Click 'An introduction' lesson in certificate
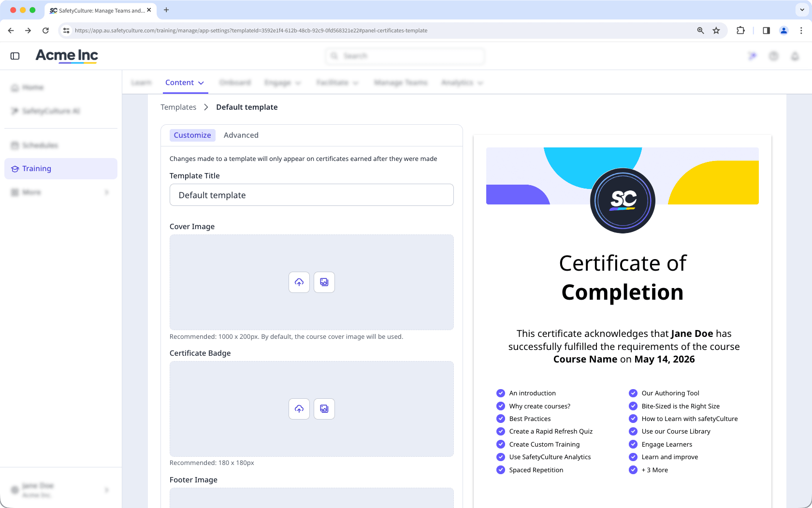Screen dimensions: 812x508 (532, 393)
